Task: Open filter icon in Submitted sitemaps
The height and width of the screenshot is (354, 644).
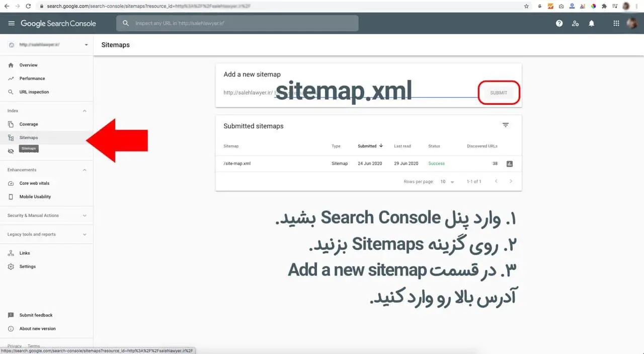Action: pos(506,125)
